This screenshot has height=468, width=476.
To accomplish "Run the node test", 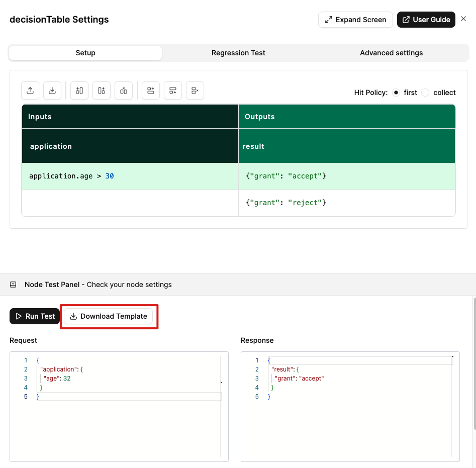I will click(x=35, y=316).
